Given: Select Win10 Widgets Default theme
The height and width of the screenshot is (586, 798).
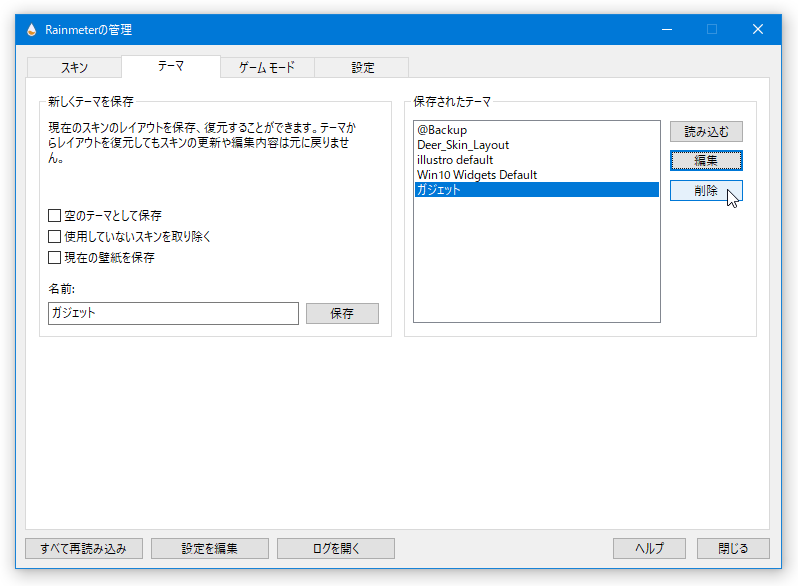Looking at the screenshot, I should (x=536, y=175).
